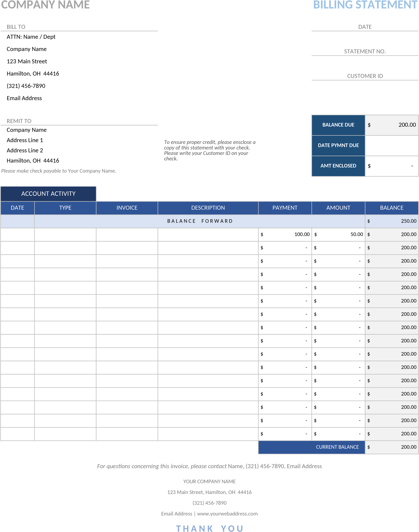Click 'Address Line 1' in Remit To
This screenshot has width=419, height=532.
(x=25, y=140)
